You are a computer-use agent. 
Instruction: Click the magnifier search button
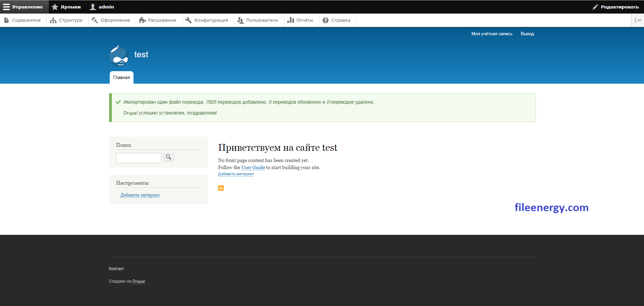pos(169,157)
